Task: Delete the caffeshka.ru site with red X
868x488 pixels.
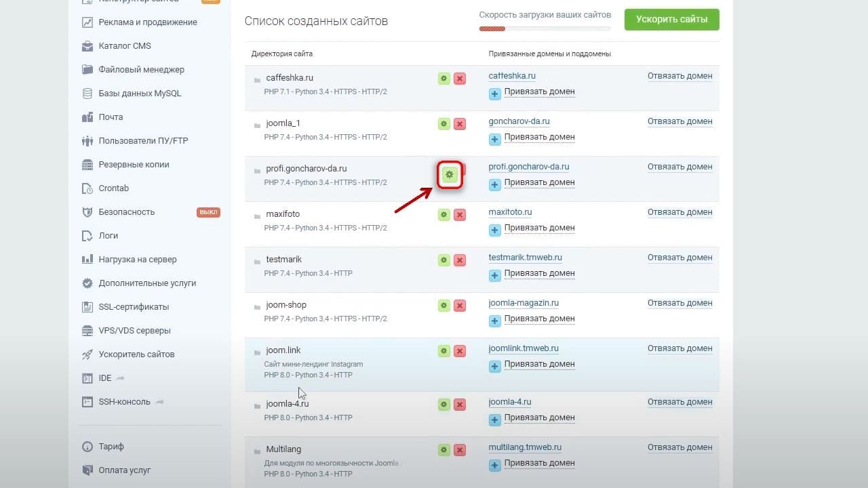Action: coord(460,79)
